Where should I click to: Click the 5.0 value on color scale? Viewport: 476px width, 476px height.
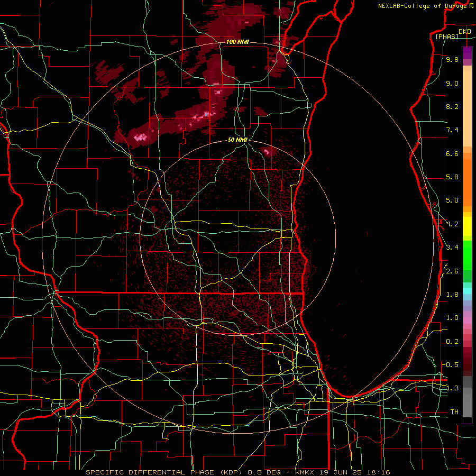[452, 200]
